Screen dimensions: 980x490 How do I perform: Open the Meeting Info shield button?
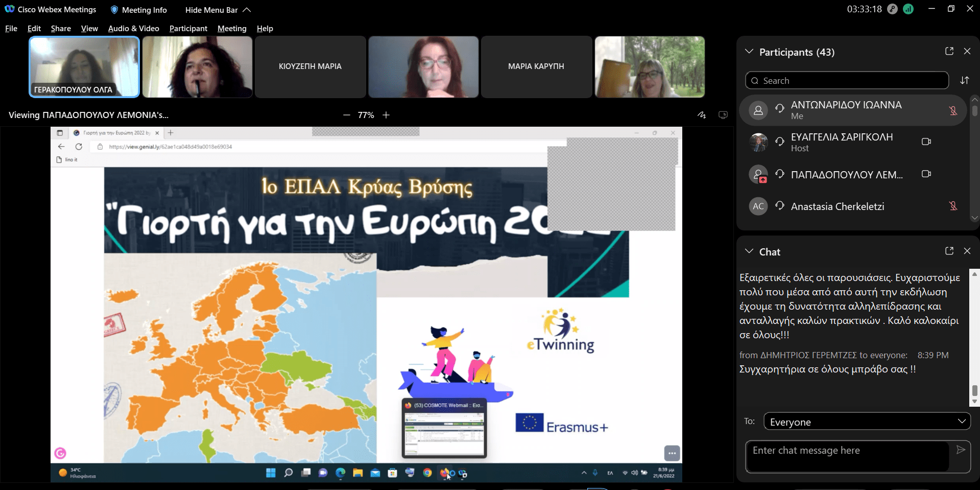(139, 10)
